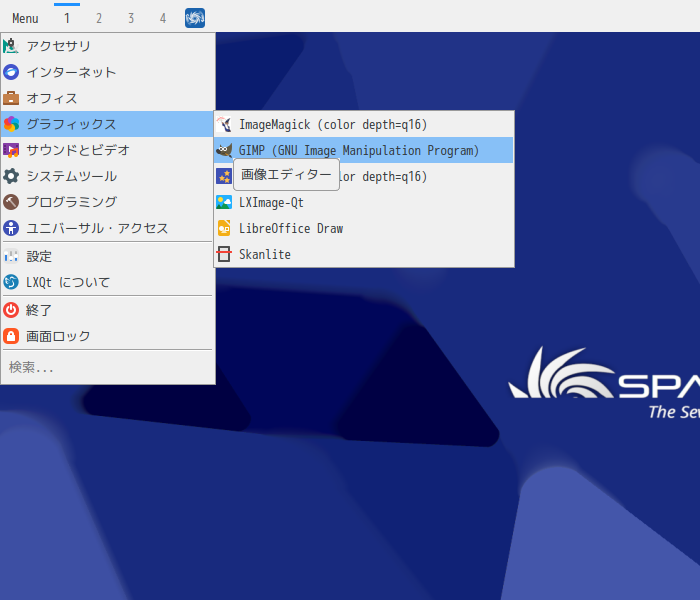Launch Skanlite scanning application

click(x=364, y=254)
